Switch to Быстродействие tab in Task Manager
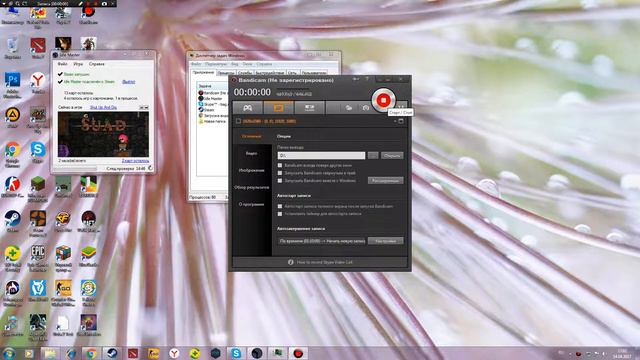Image resolution: width=640 pixels, height=360 pixels. point(270,73)
